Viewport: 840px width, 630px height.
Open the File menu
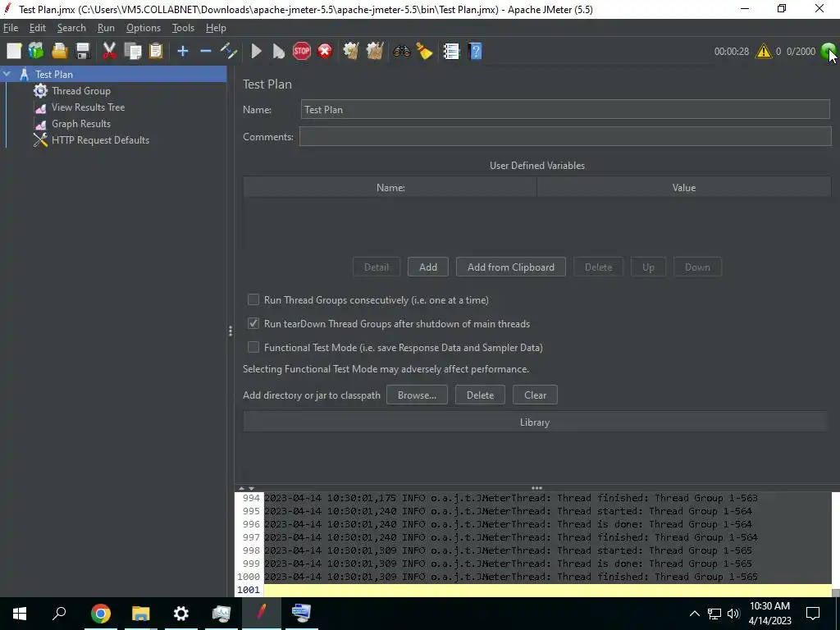pyautogui.click(x=10, y=28)
